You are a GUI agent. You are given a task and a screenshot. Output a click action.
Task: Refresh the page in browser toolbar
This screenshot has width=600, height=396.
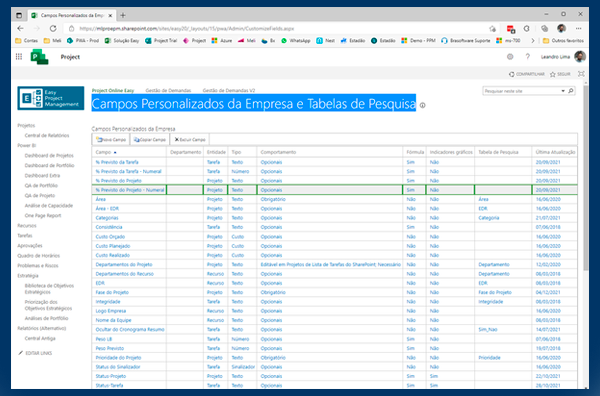(53, 28)
